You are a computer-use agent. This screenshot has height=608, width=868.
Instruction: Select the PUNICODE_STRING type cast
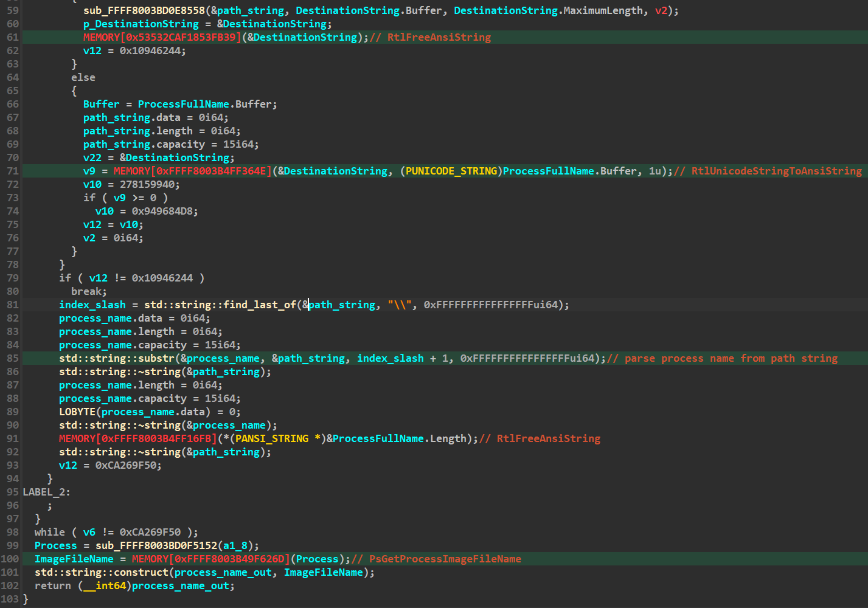tap(451, 171)
